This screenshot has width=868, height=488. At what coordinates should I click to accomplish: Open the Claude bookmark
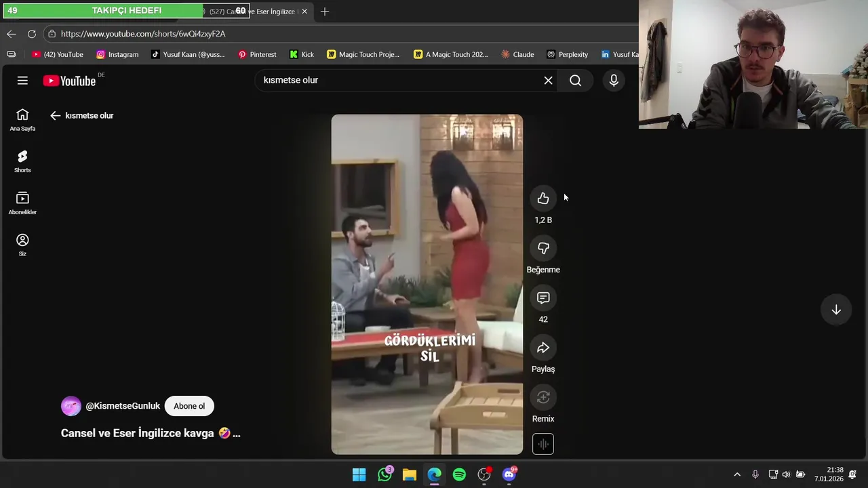coord(517,54)
